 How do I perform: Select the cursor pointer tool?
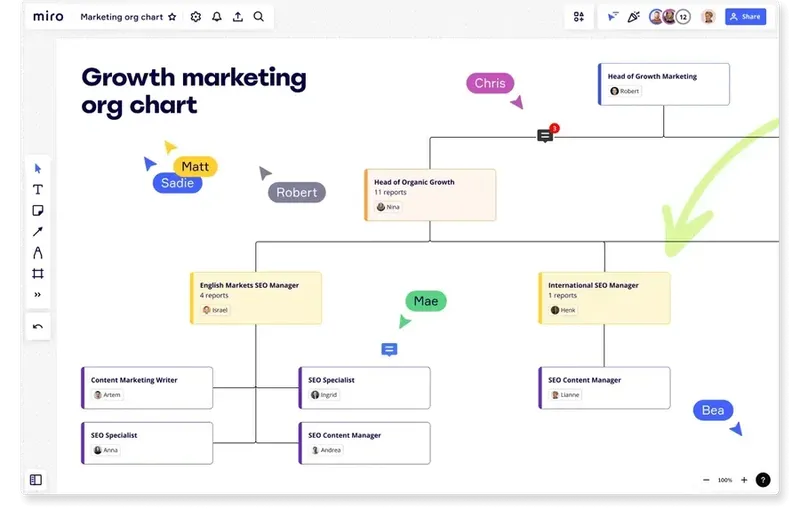pos(37,169)
